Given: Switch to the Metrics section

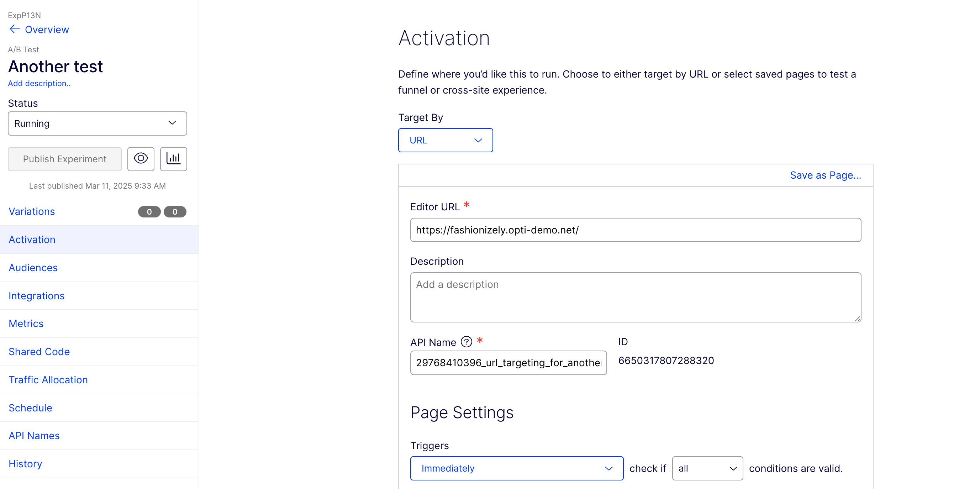Looking at the screenshot, I should click(x=26, y=324).
